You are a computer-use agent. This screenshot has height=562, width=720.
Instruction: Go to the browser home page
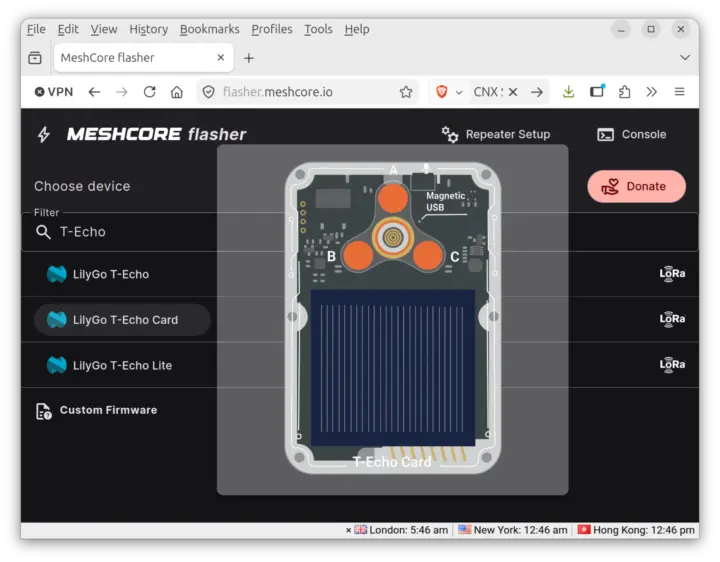click(177, 92)
